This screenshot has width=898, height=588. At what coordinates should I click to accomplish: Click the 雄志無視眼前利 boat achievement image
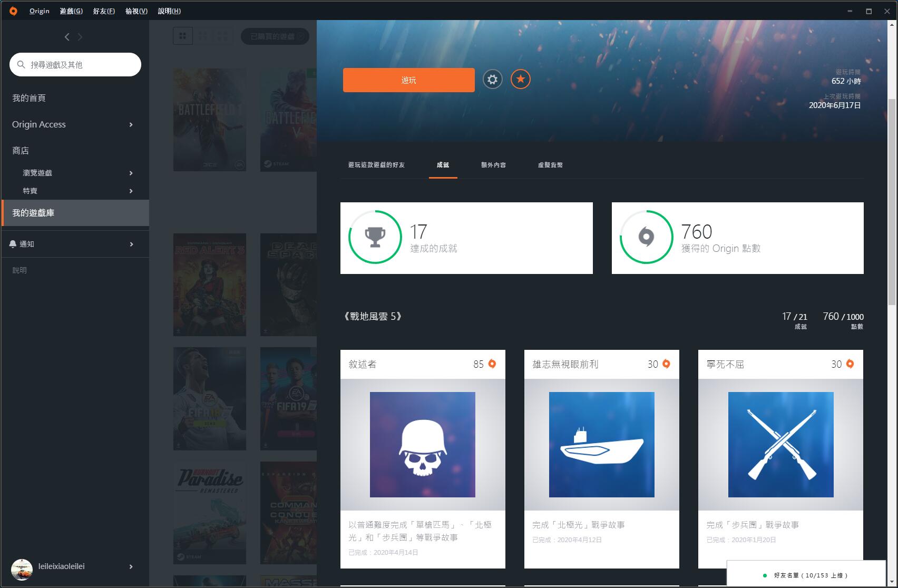(x=602, y=445)
